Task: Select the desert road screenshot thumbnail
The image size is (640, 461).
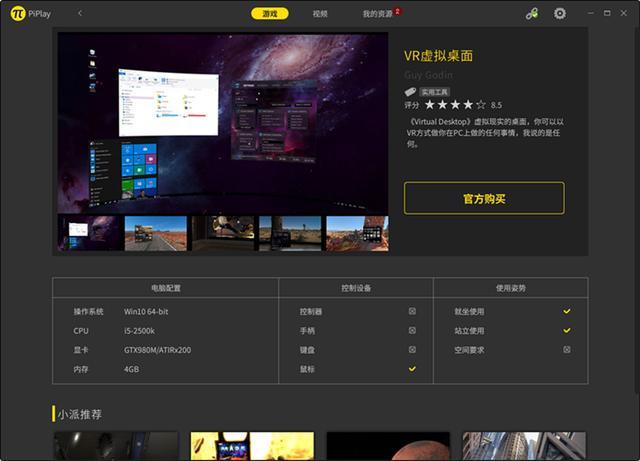Action: click(x=156, y=233)
